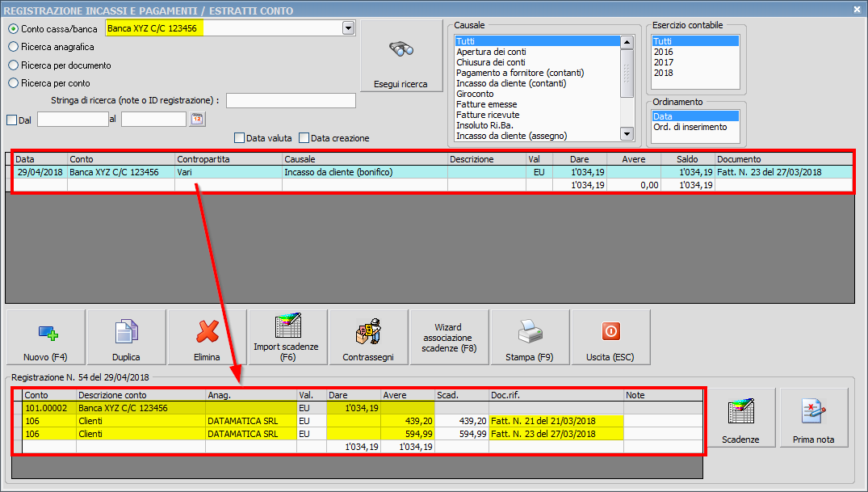868x492 pixels.
Task: Click the 439,20 Avere amount
Action: [x=408, y=421]
